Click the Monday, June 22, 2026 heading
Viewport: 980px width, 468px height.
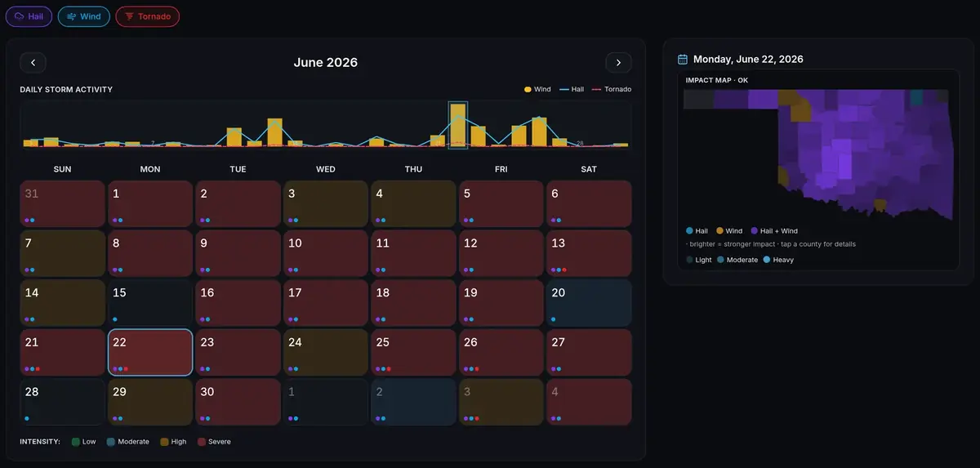pyautogui.click(x=748, y=59)
